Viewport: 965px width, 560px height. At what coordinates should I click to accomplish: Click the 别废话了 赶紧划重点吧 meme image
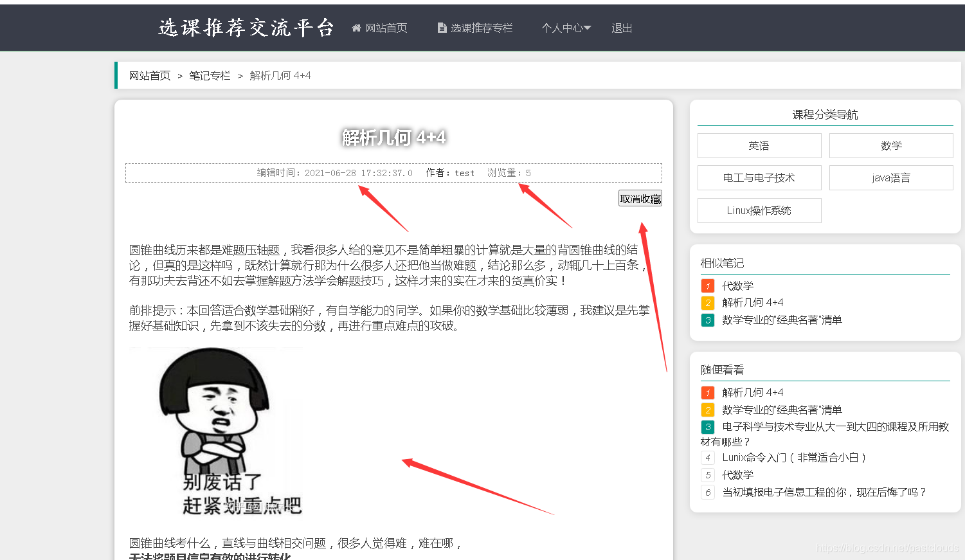pyautogui.click(x=217, y=433)
